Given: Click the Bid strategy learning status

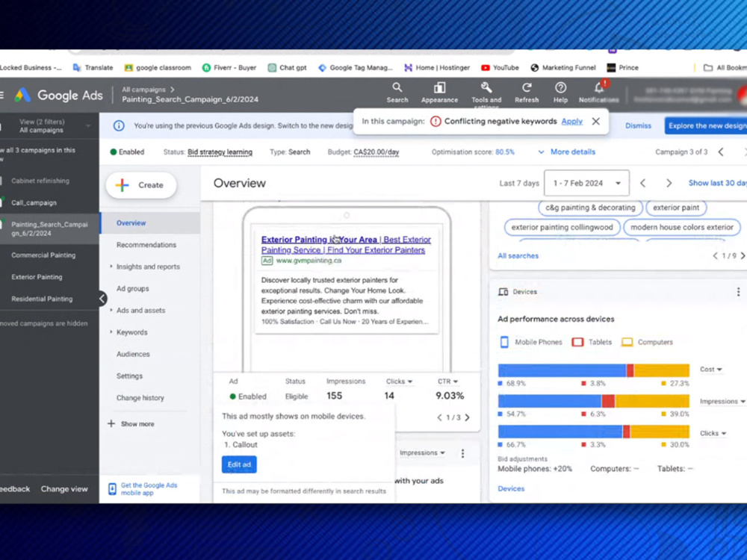Looking at the screenshot, I should [220, 152].
